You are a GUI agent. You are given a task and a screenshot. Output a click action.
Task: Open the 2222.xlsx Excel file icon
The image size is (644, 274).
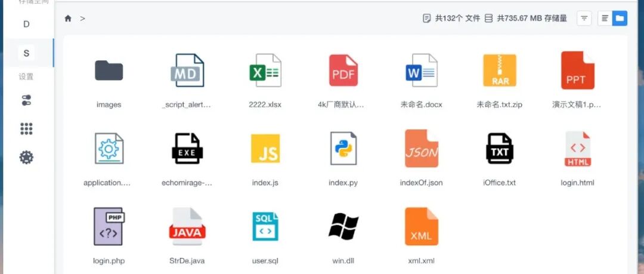265,70
